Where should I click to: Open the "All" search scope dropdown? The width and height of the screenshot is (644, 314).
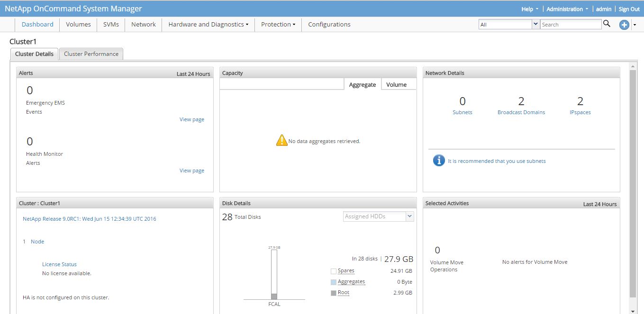535,24
